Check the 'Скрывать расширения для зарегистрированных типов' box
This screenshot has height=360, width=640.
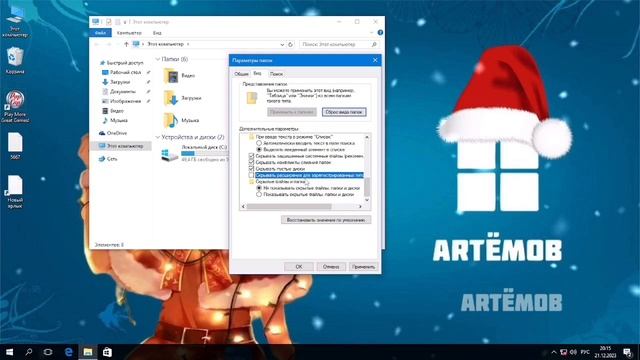[251, 175]
